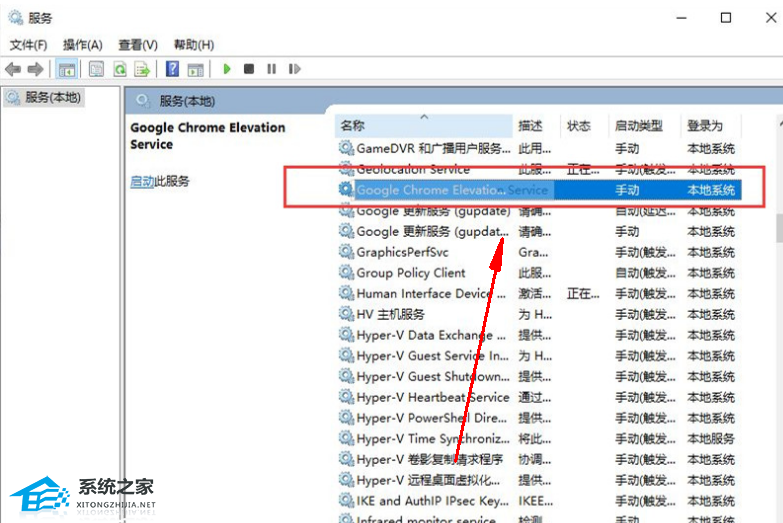Select the HV 主机服务 row
The width and height of the screenshot is (783, 523).
point(538,314)
